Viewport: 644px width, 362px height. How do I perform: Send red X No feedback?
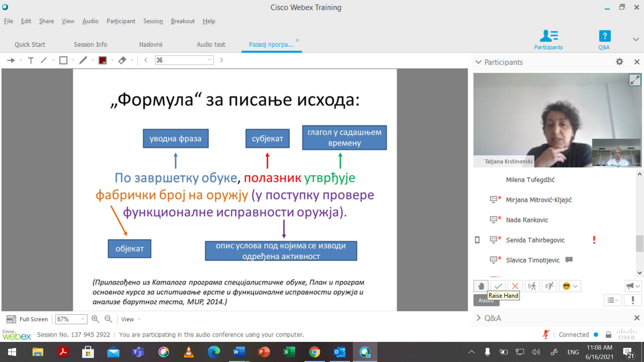point(515,286)
